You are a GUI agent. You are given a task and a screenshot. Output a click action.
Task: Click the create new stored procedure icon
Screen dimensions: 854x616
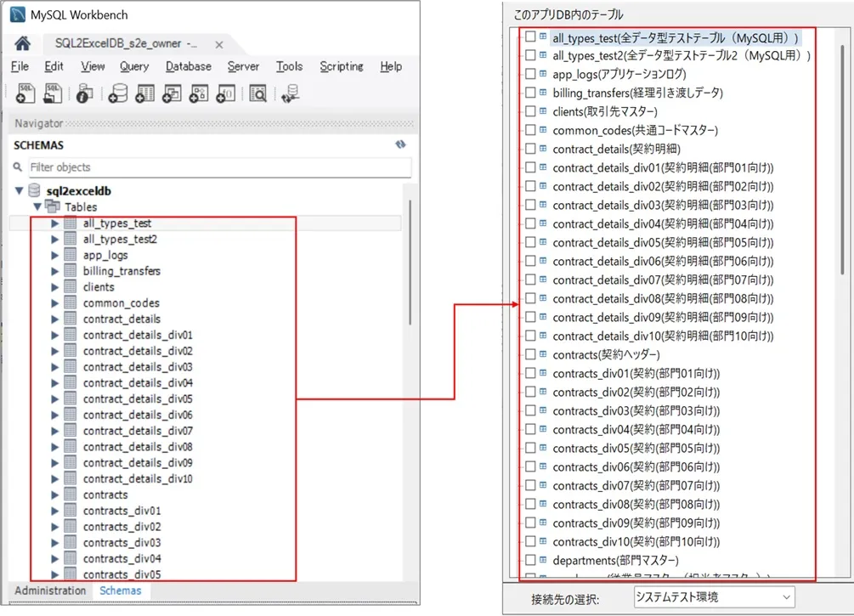pyautogui.click(x=199, y=93)
